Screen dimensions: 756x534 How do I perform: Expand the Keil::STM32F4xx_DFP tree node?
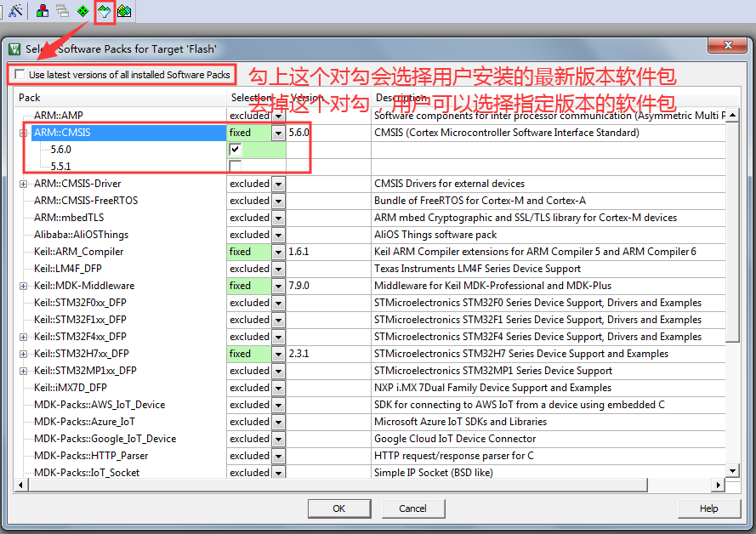tap(23, 337)
